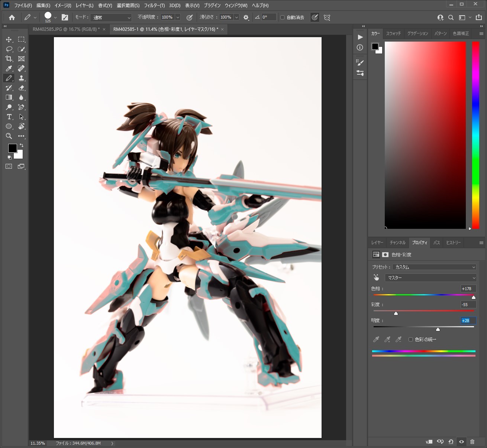Screen dimensions: 487x448
Task: Open the フィルター(T) menu
Action: tap(154, 5)
